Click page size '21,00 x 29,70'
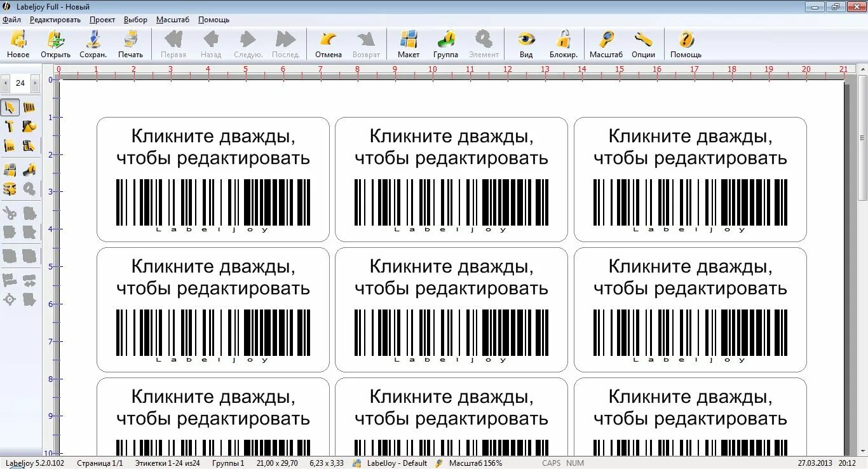Screen dimensions: 868x469 point(277,463)
